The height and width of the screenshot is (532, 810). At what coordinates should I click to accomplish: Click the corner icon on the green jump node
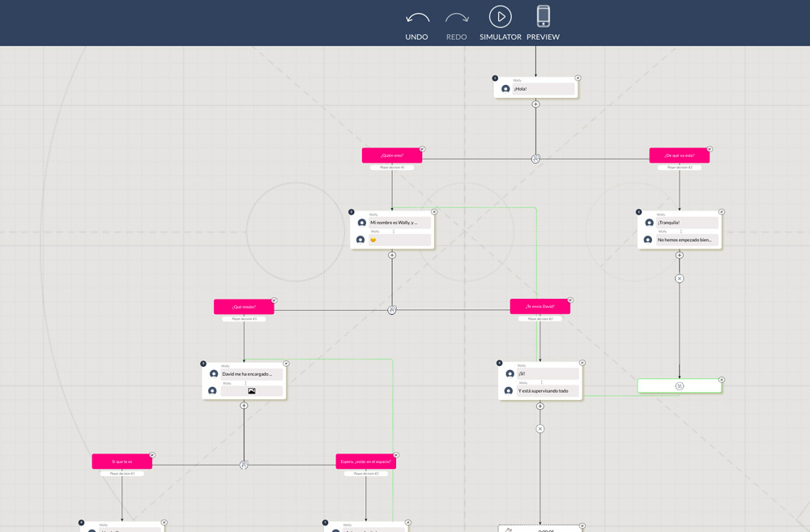pos(722,380)
